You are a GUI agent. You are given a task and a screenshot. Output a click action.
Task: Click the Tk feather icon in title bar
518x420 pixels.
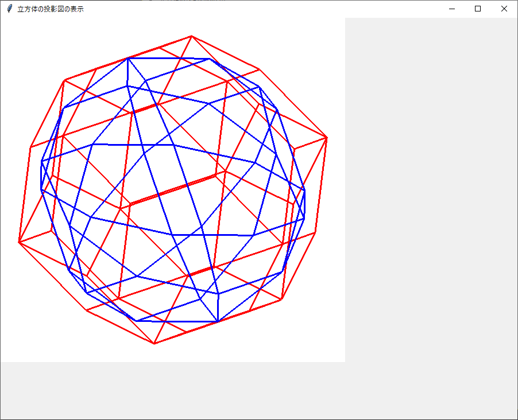click(10, 9)
